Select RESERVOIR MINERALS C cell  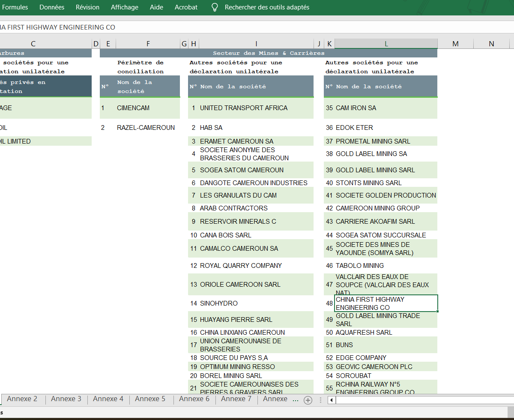256,222
